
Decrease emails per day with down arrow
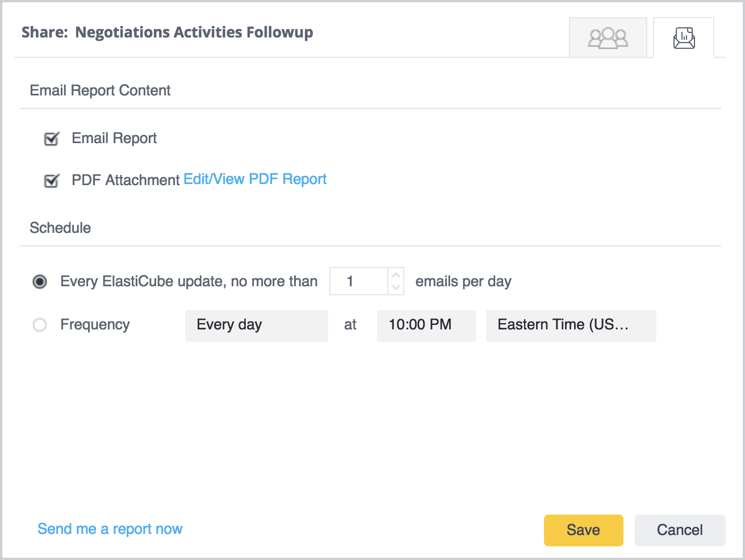point(396,288)
